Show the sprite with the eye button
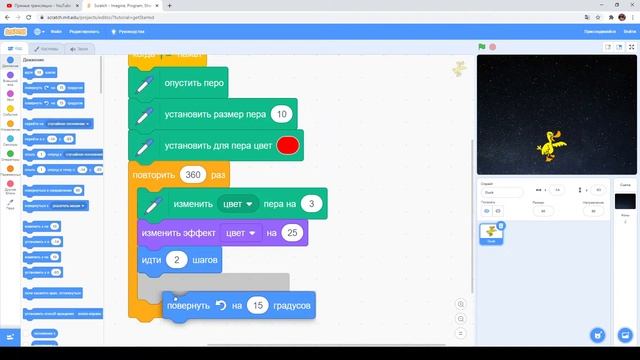Image resolution: width=640 pixels, height=360 pixels. [x=487, y=211]
